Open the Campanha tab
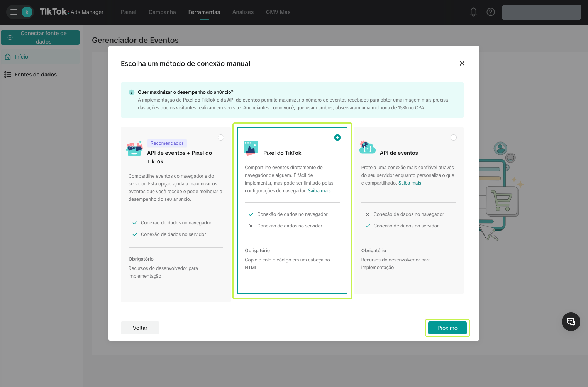The width and height of the screenshot is (588, 387). [162, 12]
